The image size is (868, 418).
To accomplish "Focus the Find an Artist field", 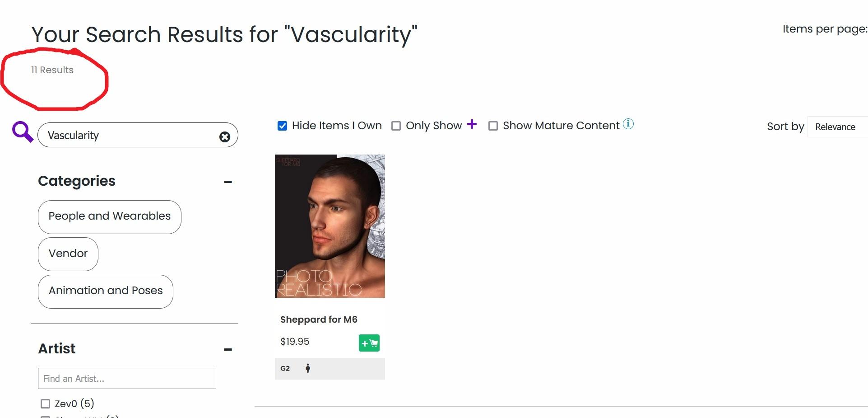I will point(127,379).
